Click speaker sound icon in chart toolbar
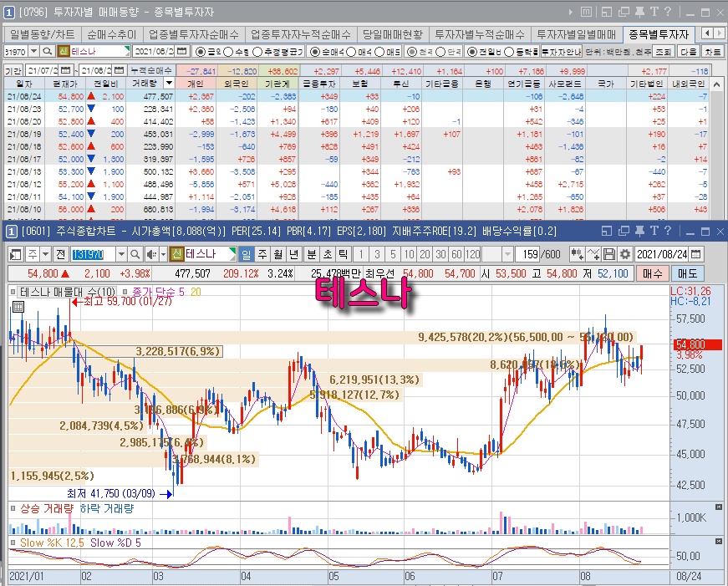 pos(151,254)
